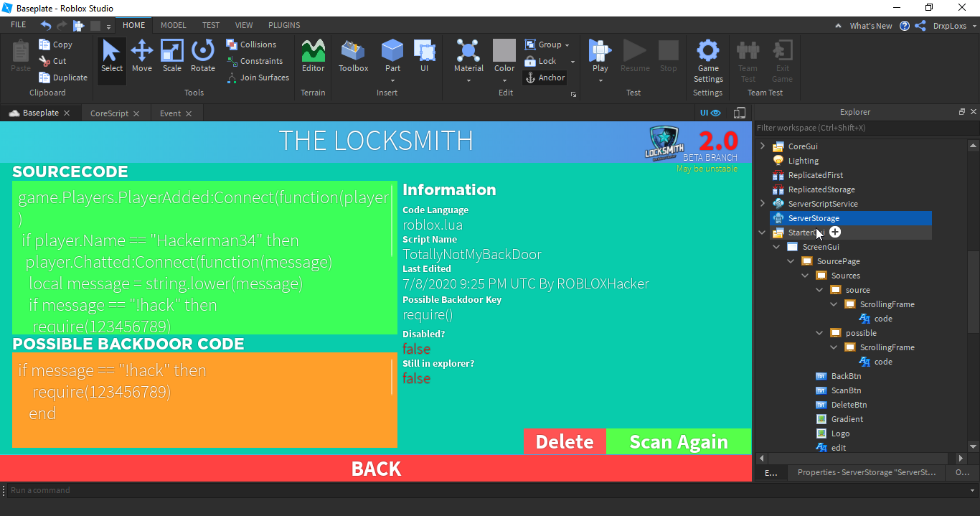The width and height of the screenshot is (980, 516).
Task: Toggle Collisions on or off
Action: coord(251,44)
